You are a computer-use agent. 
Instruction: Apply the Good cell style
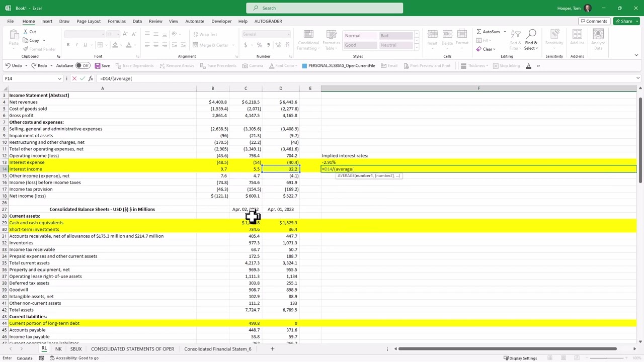pos(360,45)
